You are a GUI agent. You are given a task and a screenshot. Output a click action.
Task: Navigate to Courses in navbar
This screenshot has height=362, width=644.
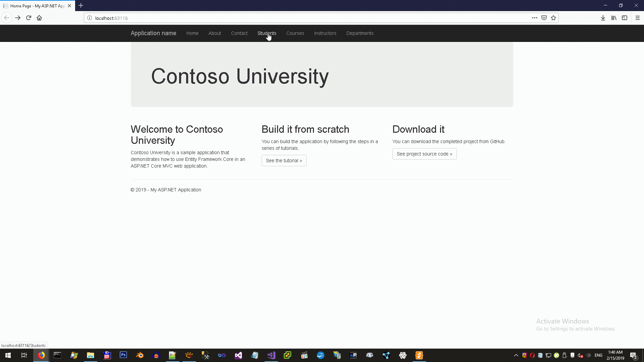[295, 33]
